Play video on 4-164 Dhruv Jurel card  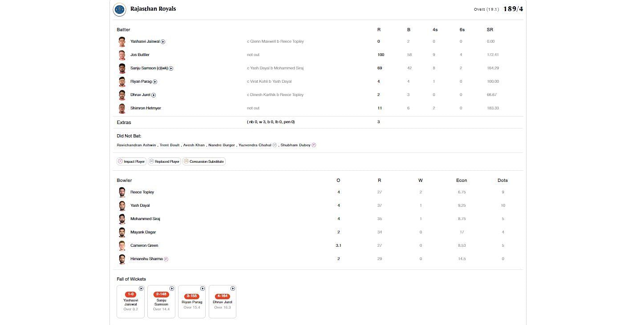pyautogui.click(x=233, y=289)
